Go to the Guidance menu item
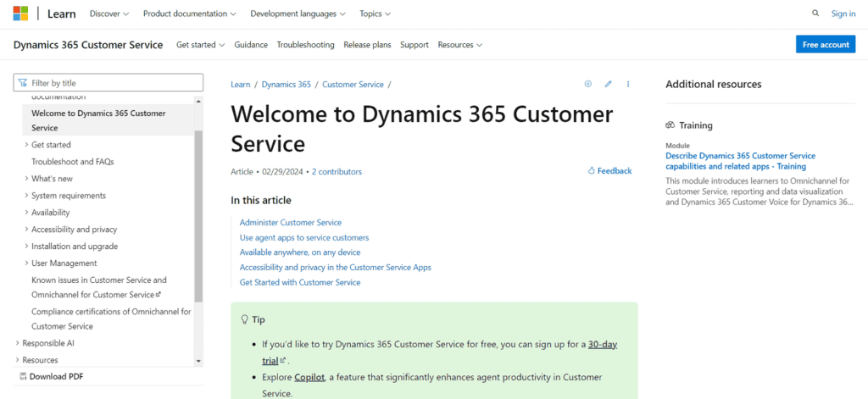The height and width of the screenshot is (399, 868). [x=251, y=45]
